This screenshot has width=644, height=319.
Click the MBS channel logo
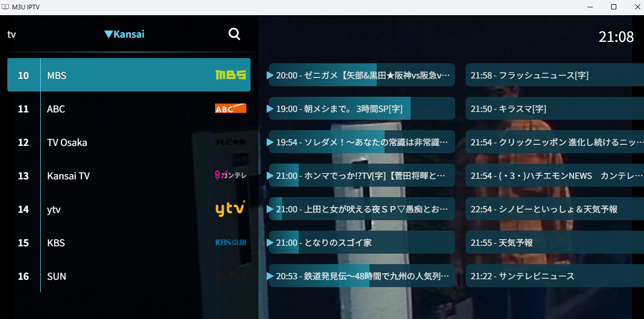pos(230,75)
